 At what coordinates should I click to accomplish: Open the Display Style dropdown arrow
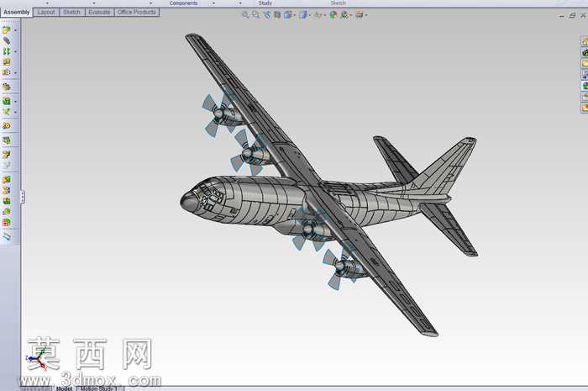click(309, 15)
